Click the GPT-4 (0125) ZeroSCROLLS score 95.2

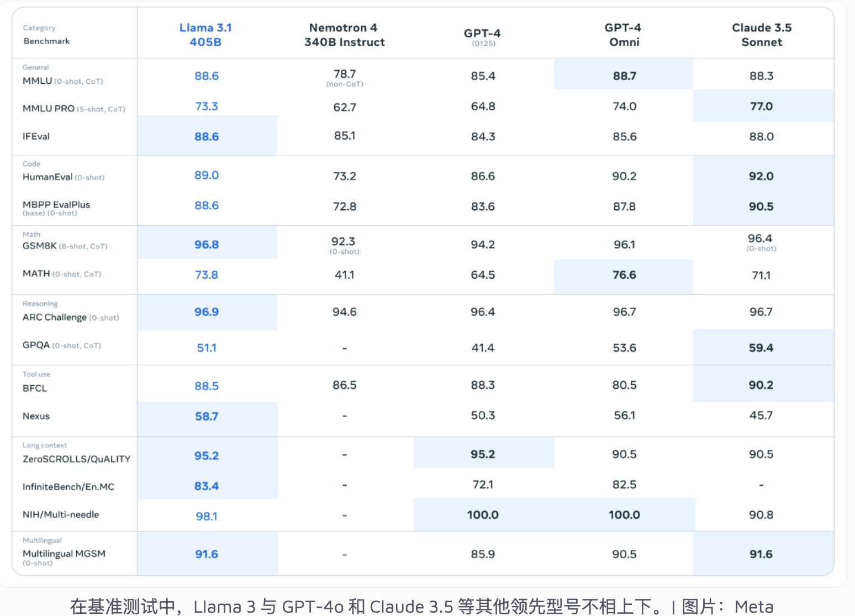(x=483, y=454)
